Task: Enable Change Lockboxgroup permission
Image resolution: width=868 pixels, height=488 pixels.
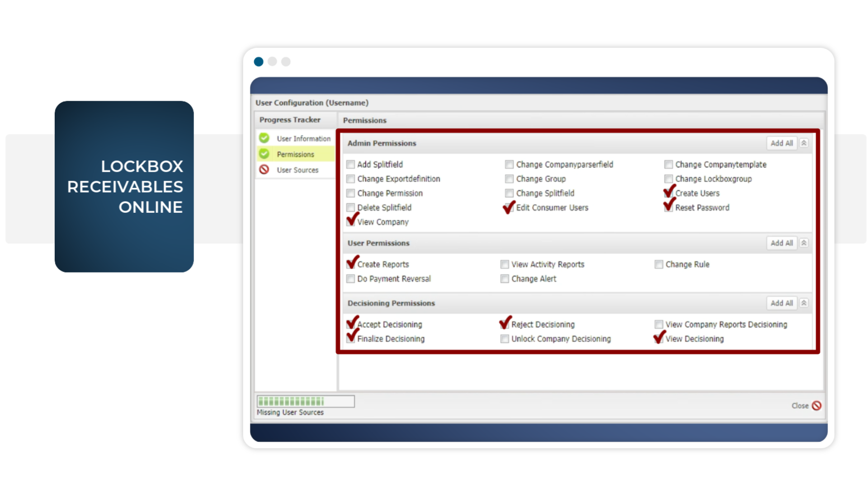Action: (x=668, y=178)
